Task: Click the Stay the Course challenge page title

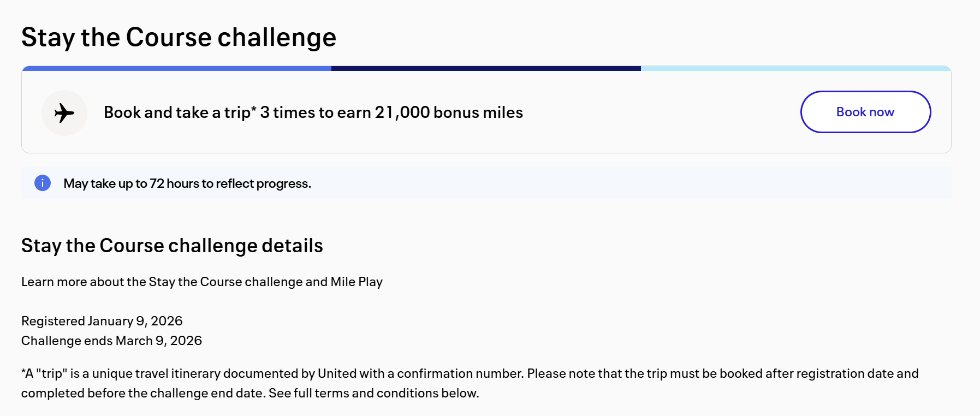Action: click(179, 38)
